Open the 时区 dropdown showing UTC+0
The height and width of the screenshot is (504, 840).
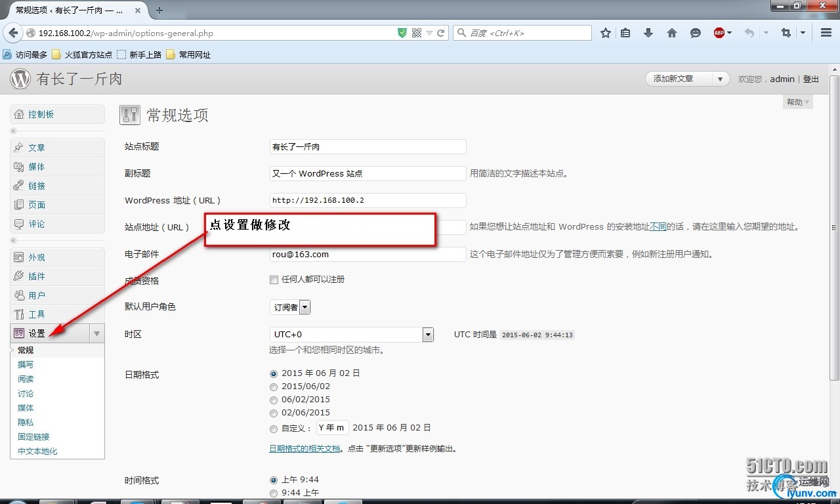click(x=352, y=335)
